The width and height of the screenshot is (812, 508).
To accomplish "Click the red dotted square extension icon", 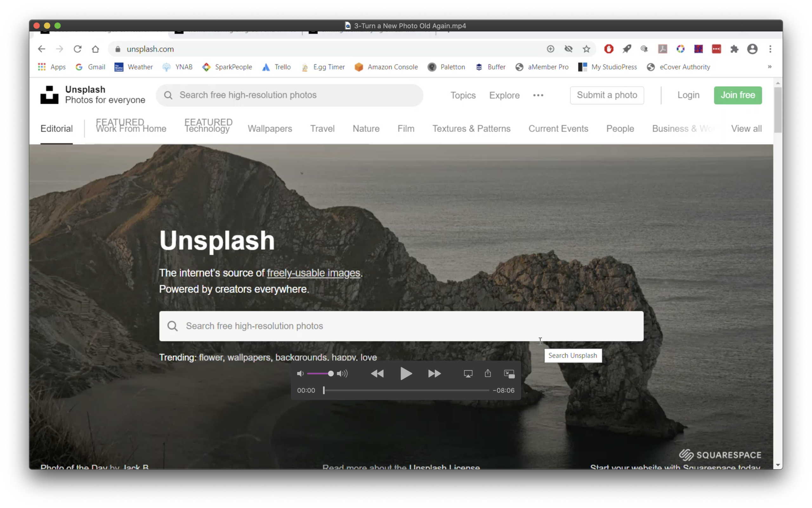I will [x=716, y=49].
